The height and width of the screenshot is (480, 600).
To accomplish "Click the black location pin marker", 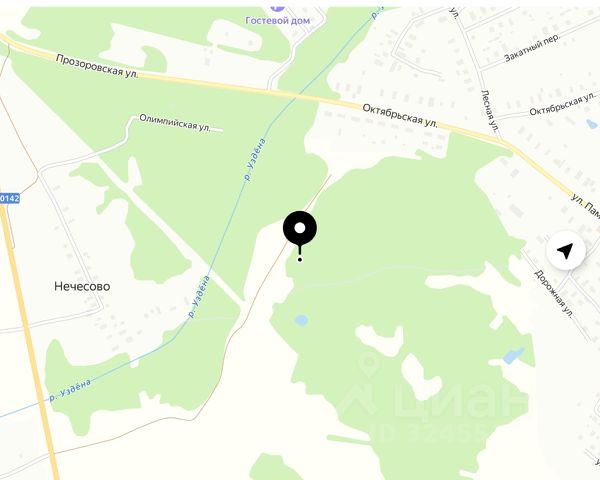I will [x=300, y=235].
